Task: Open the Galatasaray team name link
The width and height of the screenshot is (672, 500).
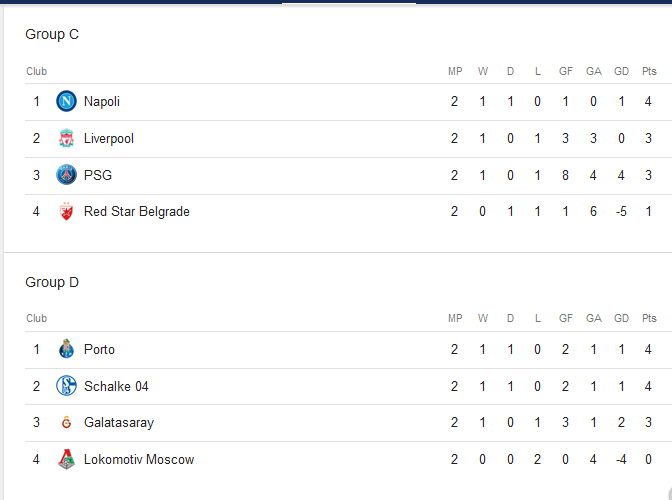Action: coord(119,422)
